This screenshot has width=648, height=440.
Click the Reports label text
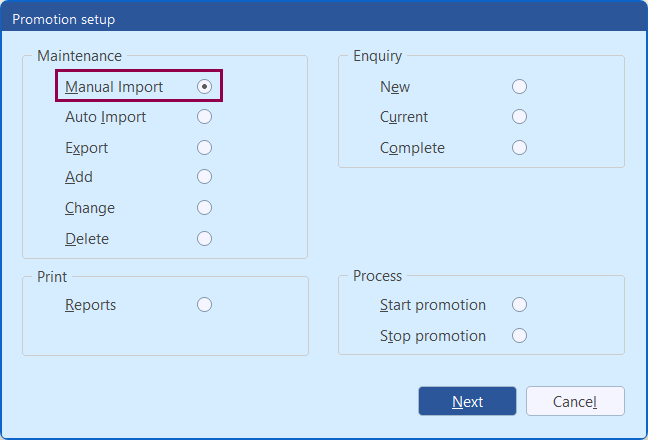[x=90, y=305]
